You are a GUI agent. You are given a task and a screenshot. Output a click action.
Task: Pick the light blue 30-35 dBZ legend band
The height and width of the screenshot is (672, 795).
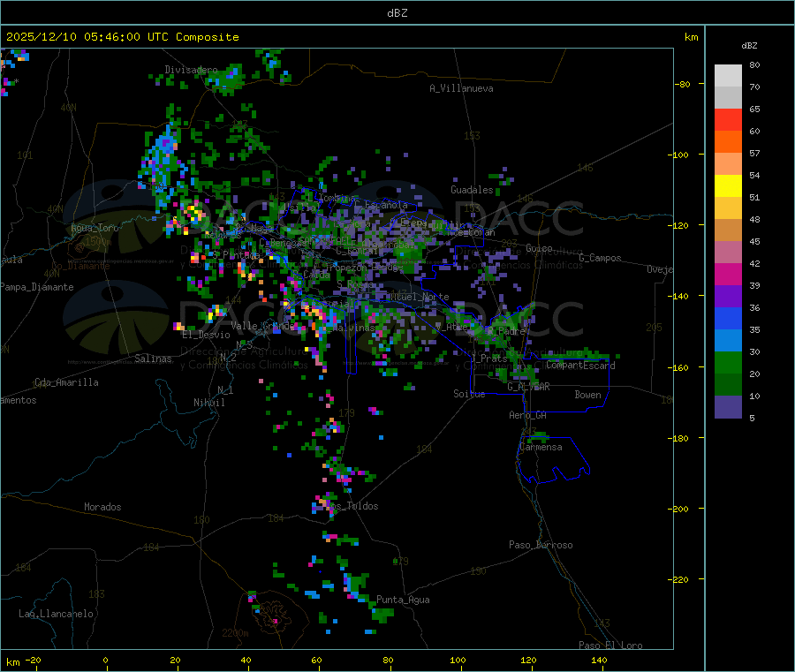(x=728, y=341)
